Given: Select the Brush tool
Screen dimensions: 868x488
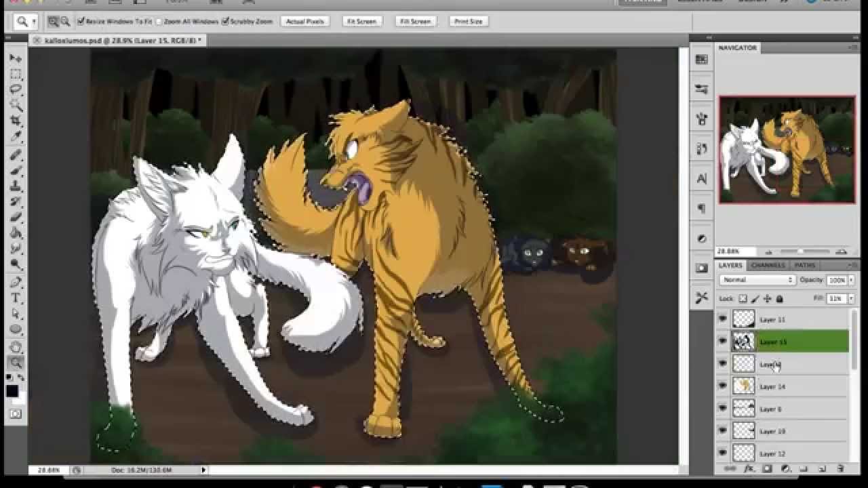Looking at the screenshot, I should tap(16, 171).
